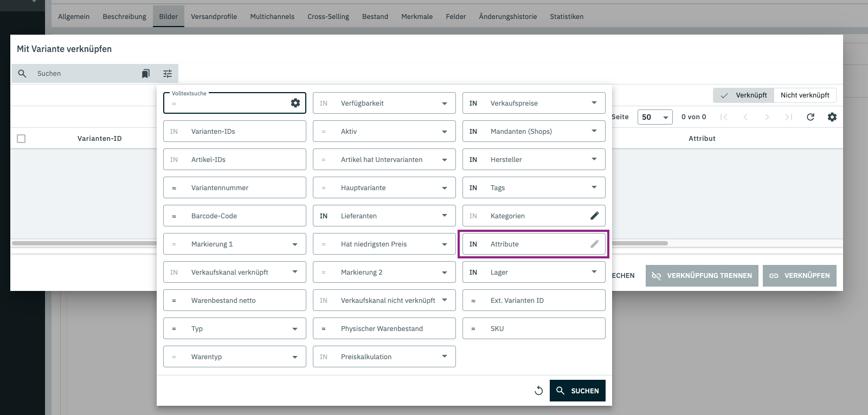Switch to the Versandprofile tab

click(x=214, y=17)
